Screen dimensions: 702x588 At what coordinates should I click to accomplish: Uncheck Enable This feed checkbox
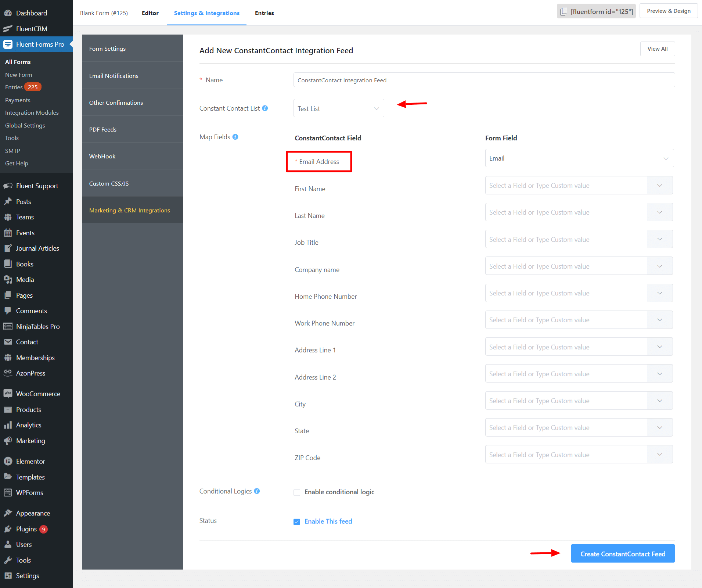(297, 522)
